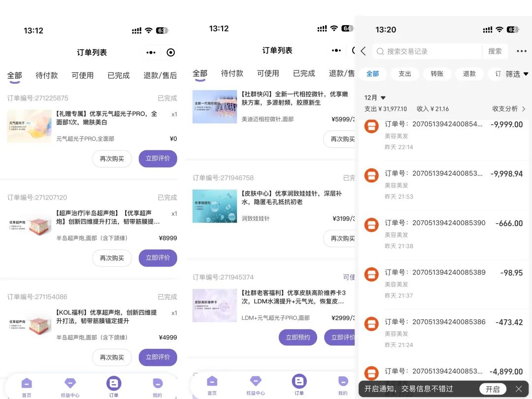Select 待付款 tab in the left order list

pos(47,75)
